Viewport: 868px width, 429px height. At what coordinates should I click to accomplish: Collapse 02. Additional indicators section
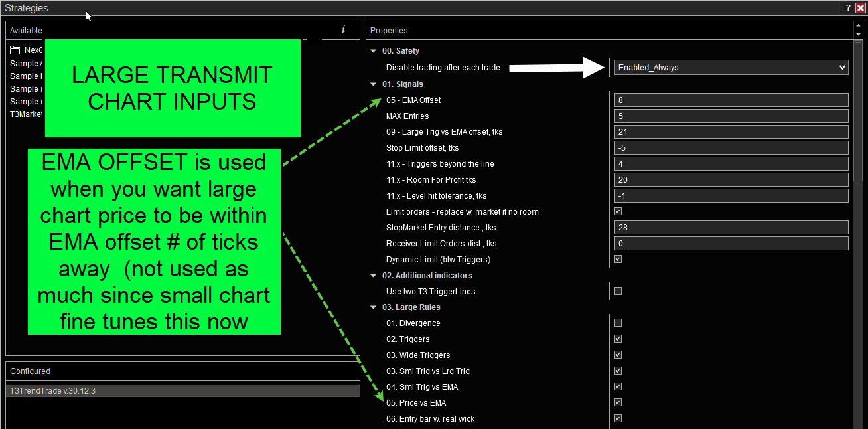[x=374, y=276]
